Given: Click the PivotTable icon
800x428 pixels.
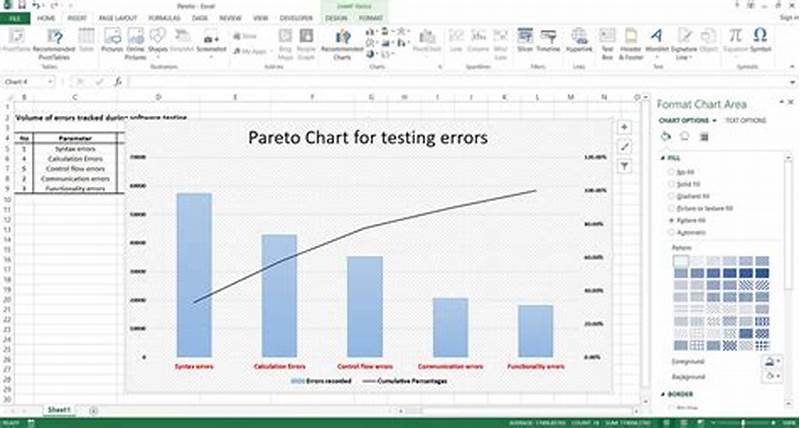Looking at the screenshot, I should coord(17,37).
